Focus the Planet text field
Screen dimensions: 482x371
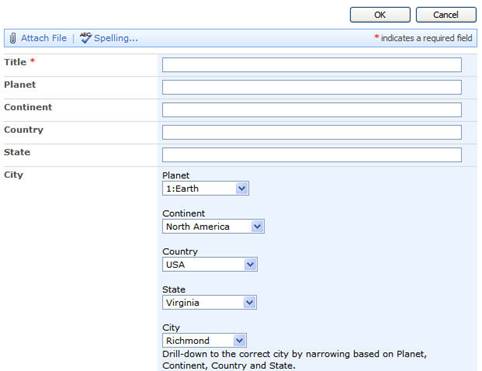[312, 87]
